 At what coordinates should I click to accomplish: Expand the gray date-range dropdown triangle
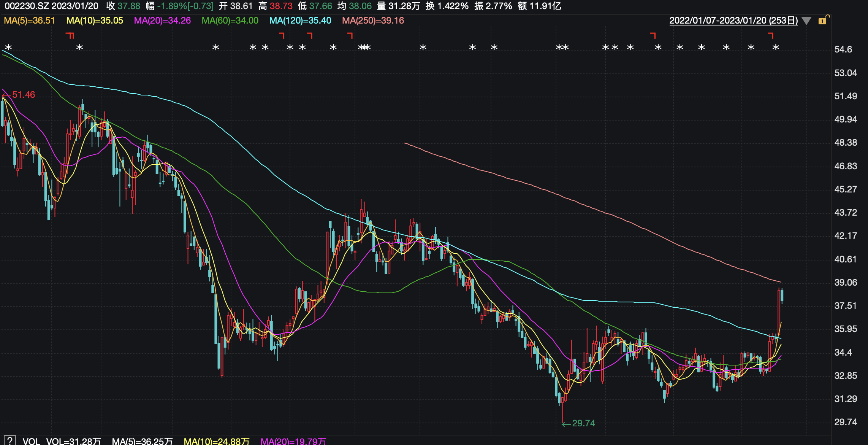(806, 21)
